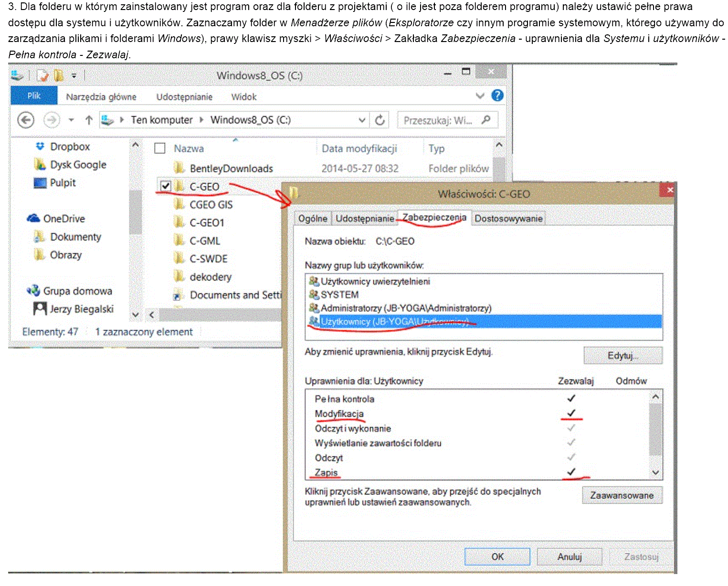Uncheck the C-GEO folder checkbox
This screenshot has width=728, height=586.
coord(165,186)
